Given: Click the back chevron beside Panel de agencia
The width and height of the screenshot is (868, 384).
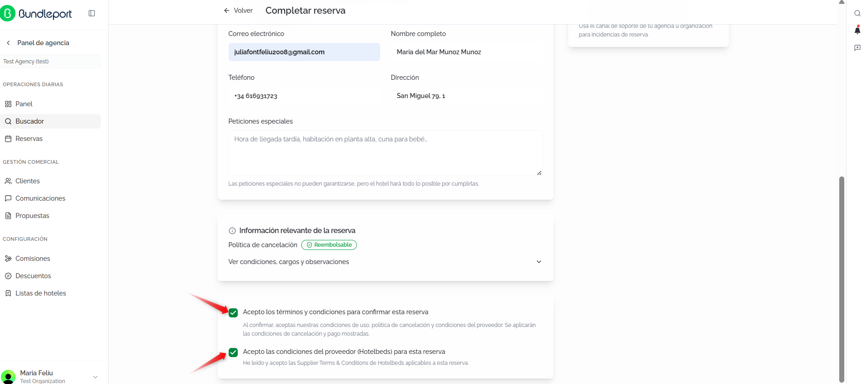Looking at the screenshot, I should [8, 43].
